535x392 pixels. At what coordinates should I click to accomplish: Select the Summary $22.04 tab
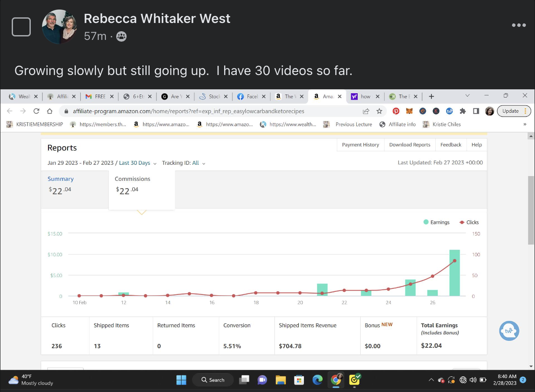(x=75, y=189)
